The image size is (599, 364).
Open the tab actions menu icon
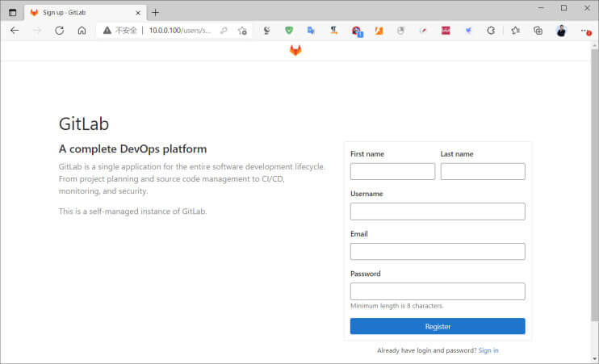(13, 13)
